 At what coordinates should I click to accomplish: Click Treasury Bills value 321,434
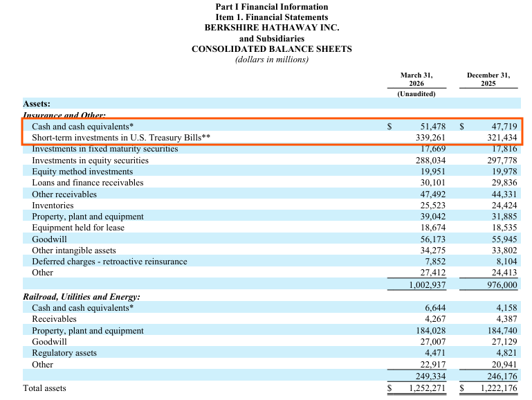click(x=502, y=138)
